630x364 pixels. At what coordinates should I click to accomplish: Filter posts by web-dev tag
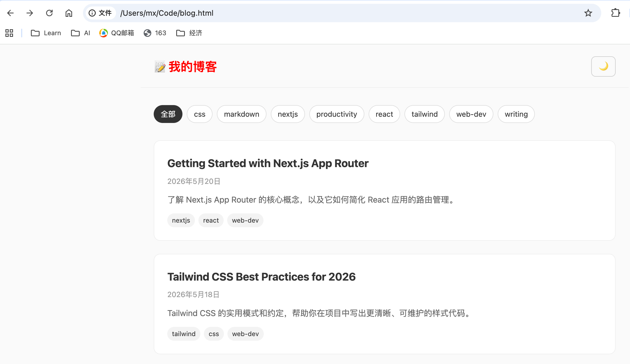click(x=471, y=114)
